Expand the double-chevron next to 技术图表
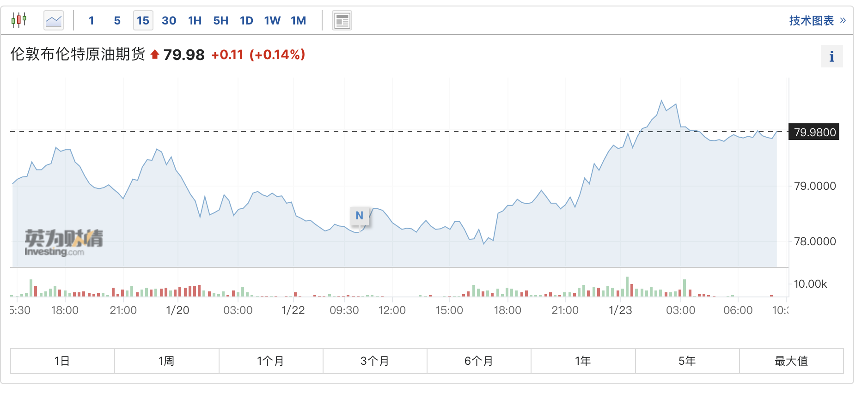This screenshot has height=399, width=868. (x=843, y=20)
